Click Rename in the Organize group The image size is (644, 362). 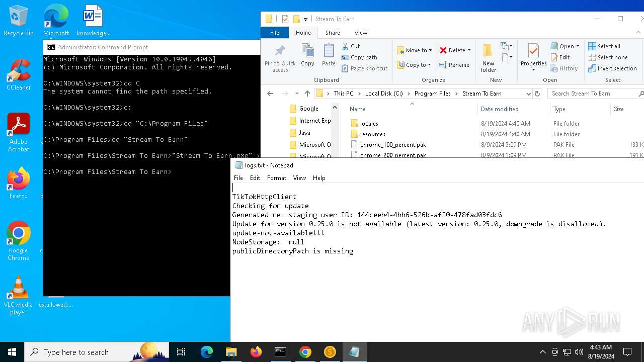click(454, 65)
